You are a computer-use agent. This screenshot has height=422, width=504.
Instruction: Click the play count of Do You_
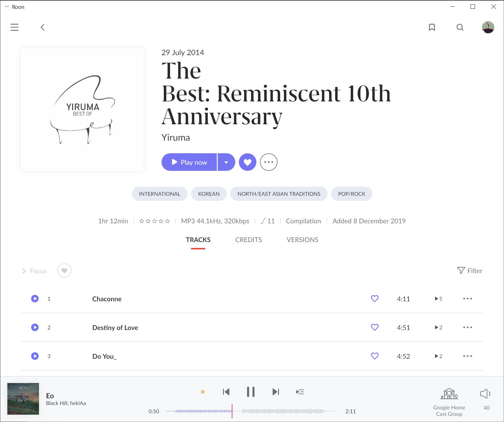pos(438,356)
